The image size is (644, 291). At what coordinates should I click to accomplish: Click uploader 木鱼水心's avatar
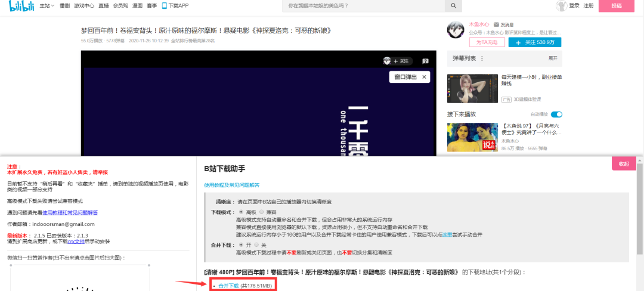456,30
